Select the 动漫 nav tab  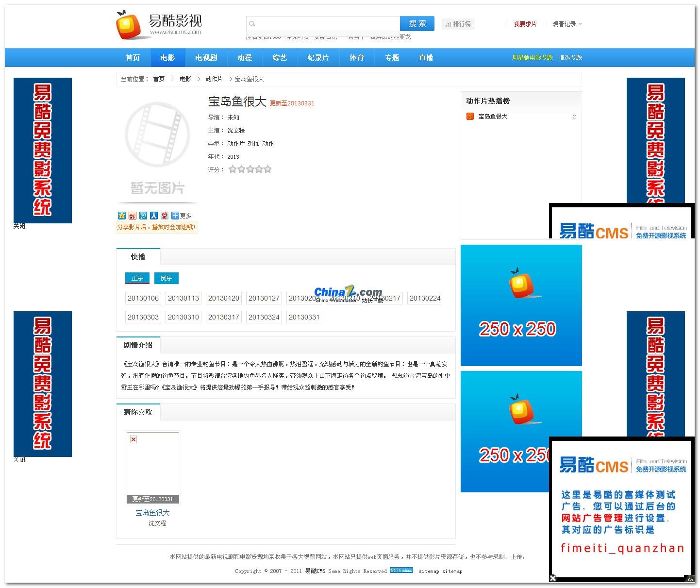click(x=245, y=58)
